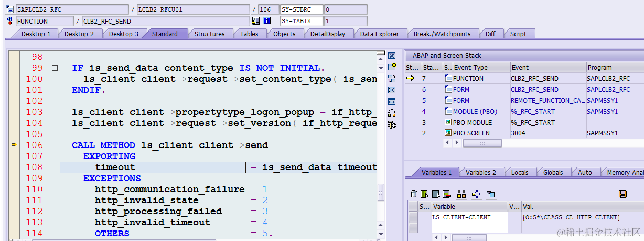Click the code editor vertical scrollbar thumb

pos(381,193)
